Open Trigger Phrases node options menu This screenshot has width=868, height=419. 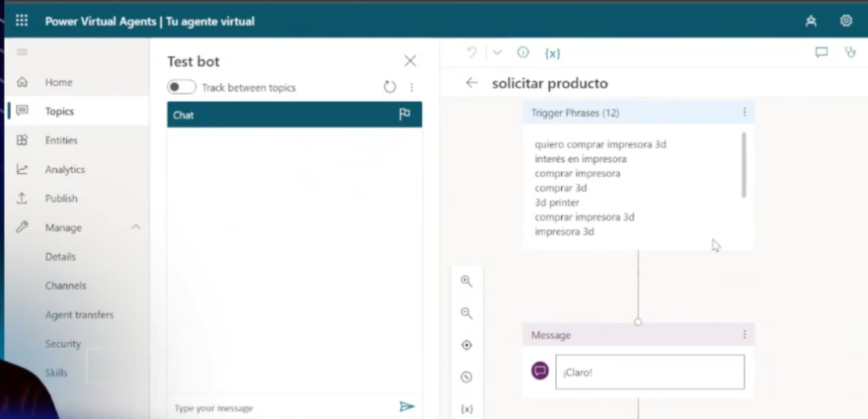click(744, 112)
